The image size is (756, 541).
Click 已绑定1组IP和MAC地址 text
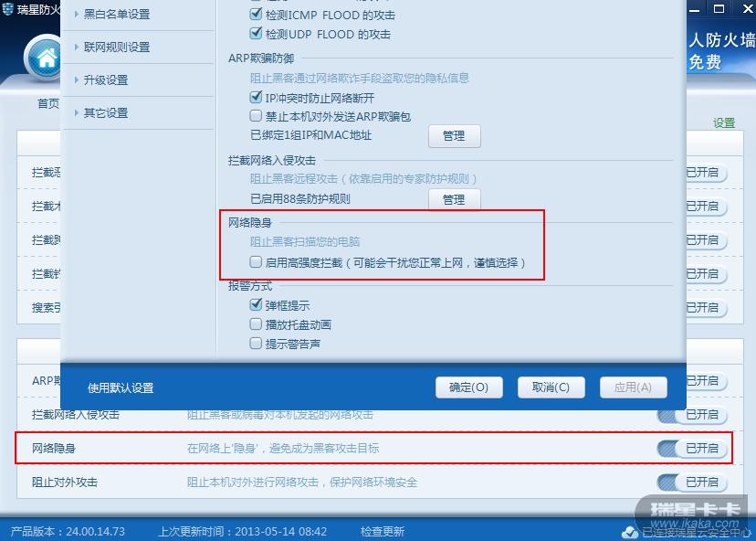click(311, 135)
